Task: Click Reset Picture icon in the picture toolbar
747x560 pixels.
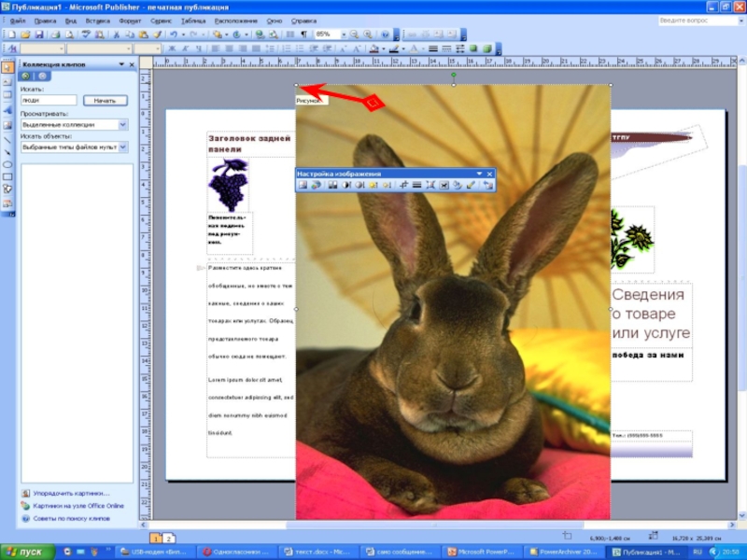Action: 487,186
